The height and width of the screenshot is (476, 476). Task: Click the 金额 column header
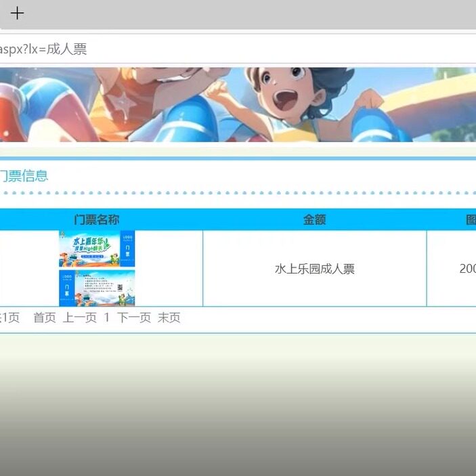tap(314, 219)
